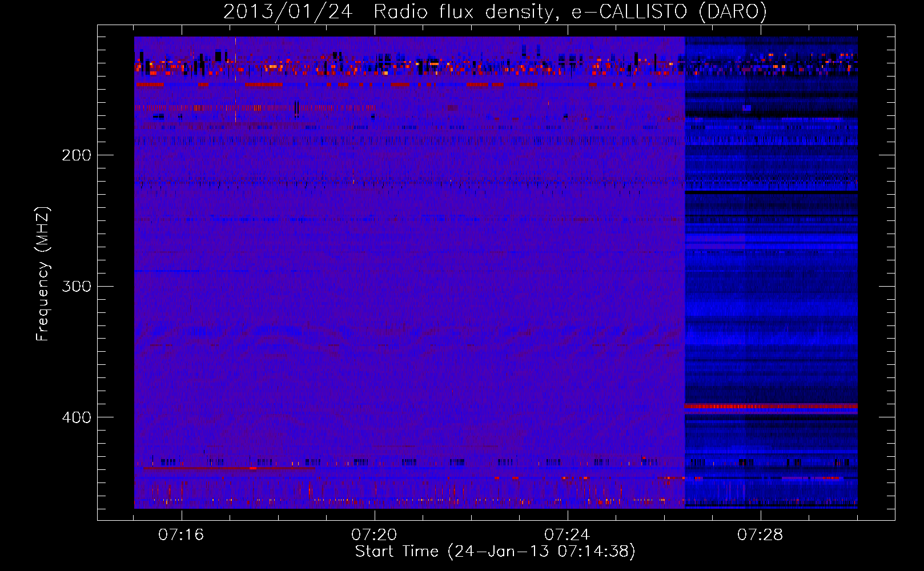924x571 pixels.
Task: Click the '400' frequency tick label
Action: pos(77,417)
